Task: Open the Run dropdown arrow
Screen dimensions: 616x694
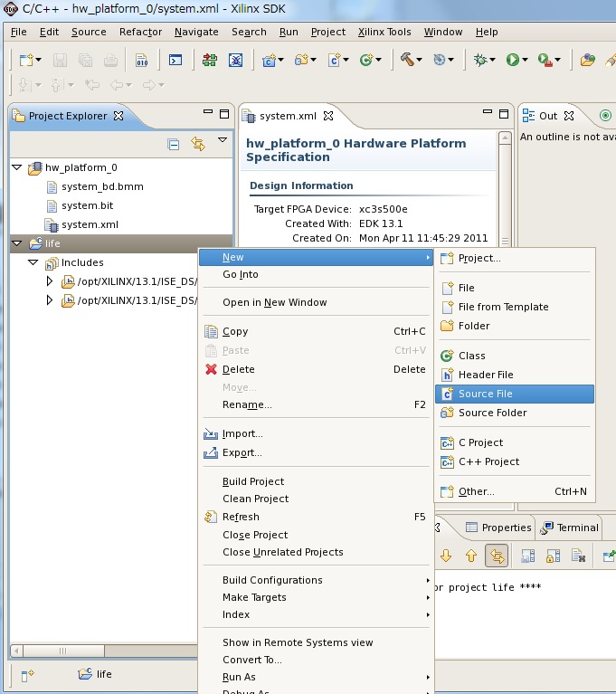Action: (x=525, y=60)
